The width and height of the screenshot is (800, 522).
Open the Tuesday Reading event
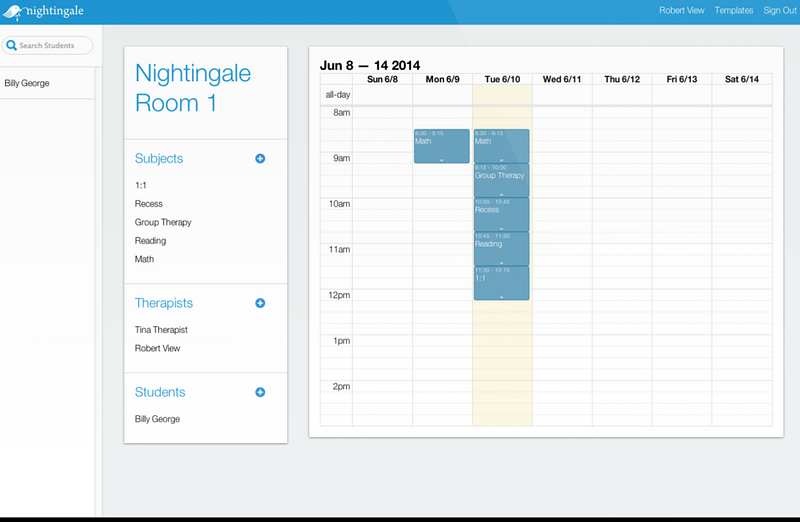pos(502,248)
